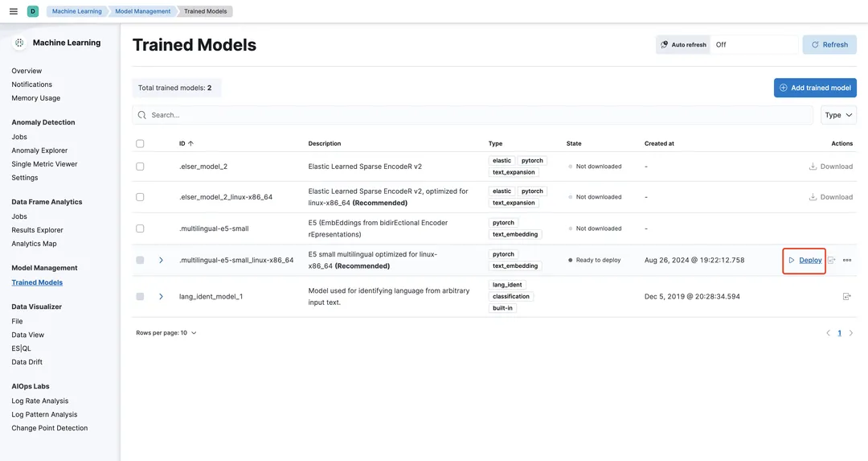Deploy the multilingual-e5-small_linux-x86_64 model
This screenshot has height=461, width=868.
coord(805,261)
